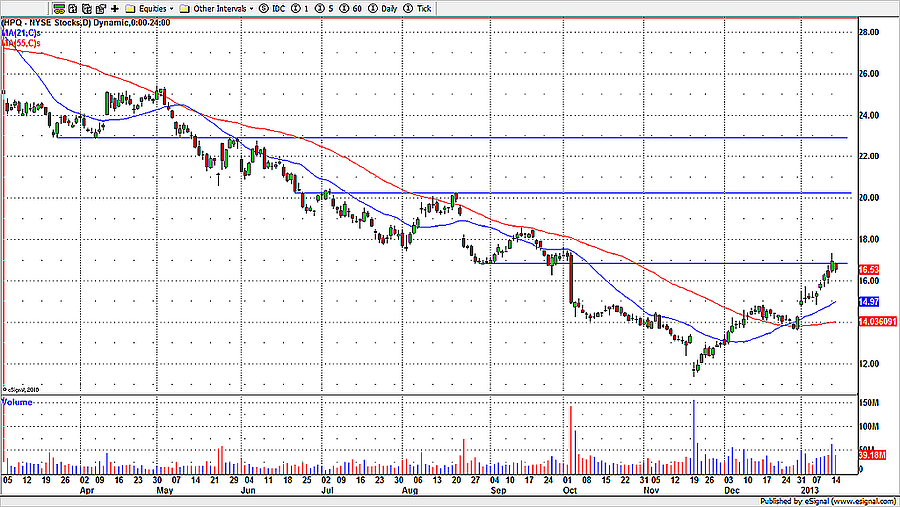The height and width of the screenshot is (507, 900).
Task: Expand the Other Intervals dropdown
Action: [x=215, y=7]
